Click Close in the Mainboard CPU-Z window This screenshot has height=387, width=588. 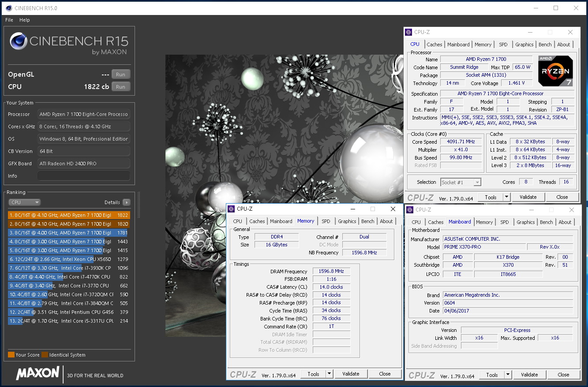tap(563, 375)
